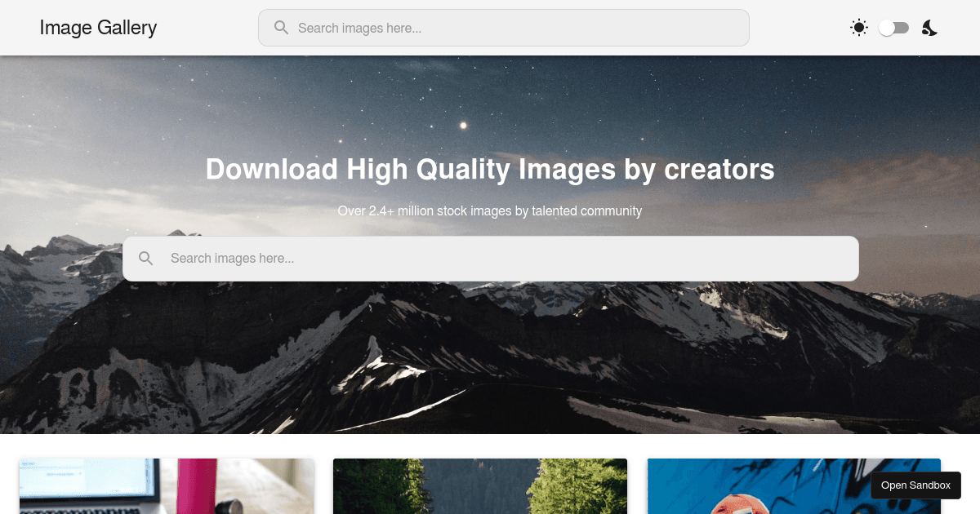This screenshot has width=980, height=514.
Task: Switch back to light mode via the sun icon
Action: click(858, 27)
